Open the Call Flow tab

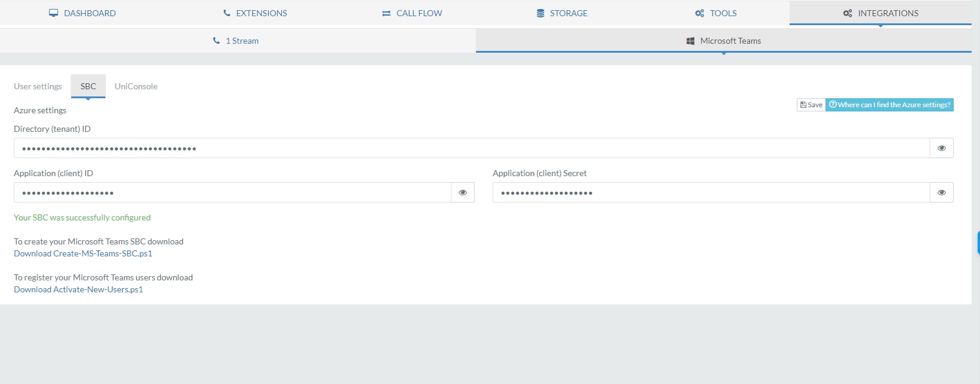pyautogui.click(x=412, y=13)
